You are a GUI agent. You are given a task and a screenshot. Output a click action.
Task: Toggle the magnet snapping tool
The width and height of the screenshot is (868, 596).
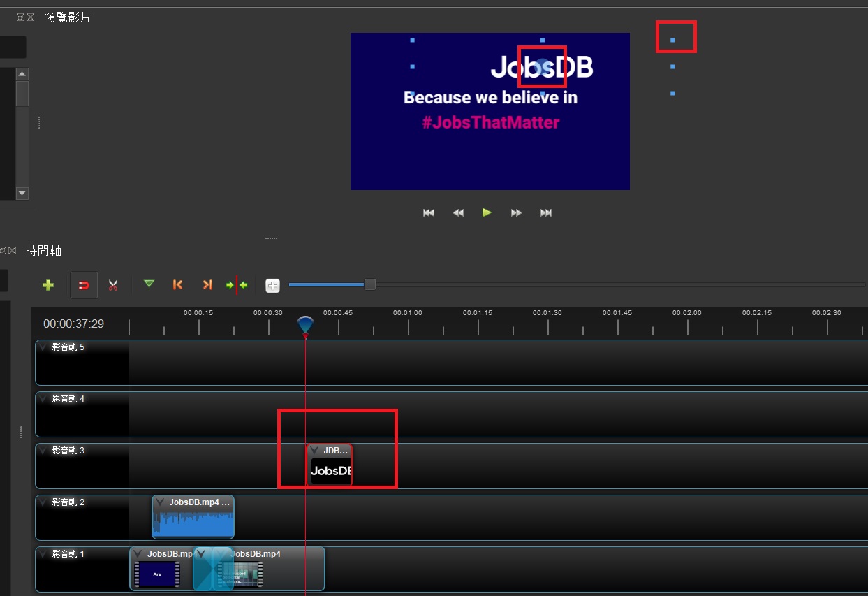(84, 285)
